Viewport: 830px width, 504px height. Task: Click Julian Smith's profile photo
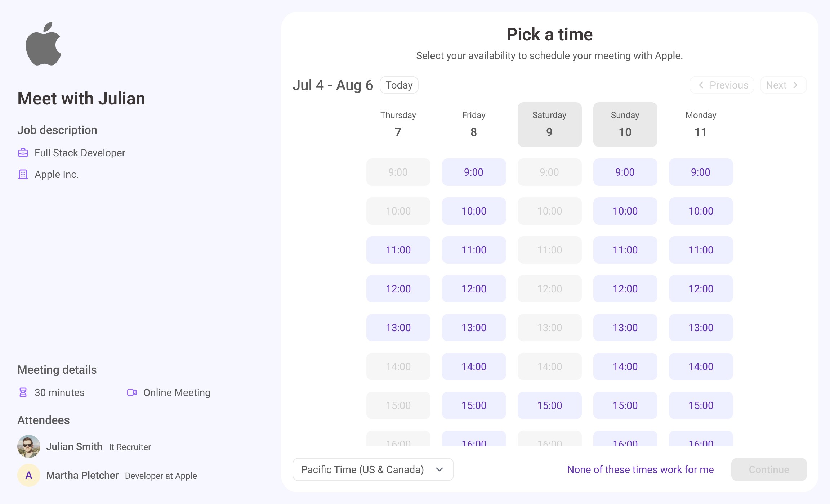click(29, 446)
